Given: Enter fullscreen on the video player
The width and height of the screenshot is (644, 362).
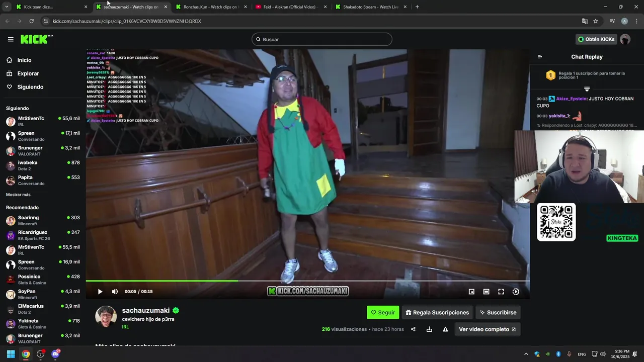Looking at the screenshot, I should pyautogui.click(x=501, y=292).
